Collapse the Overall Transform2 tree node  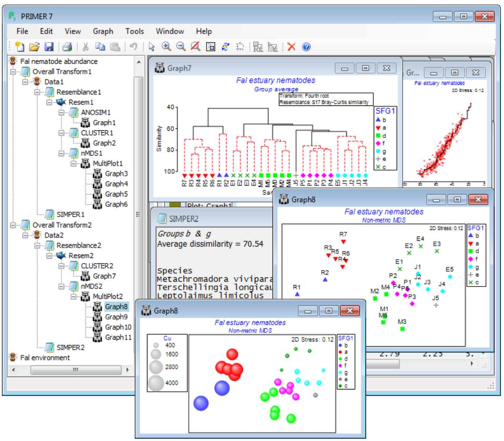[13, 225]
